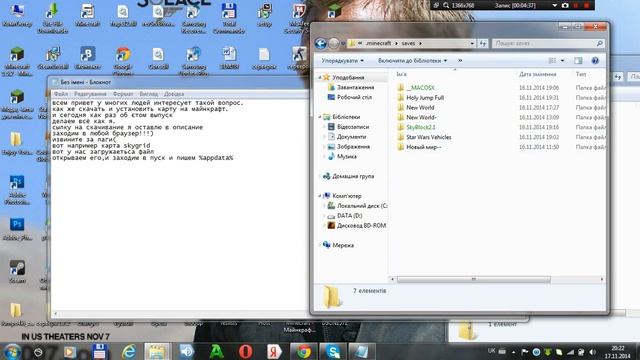The width and height of the screenshot is (640, 360).
Task: Select Мережа in navigation pane
Action: pos(338,245)
